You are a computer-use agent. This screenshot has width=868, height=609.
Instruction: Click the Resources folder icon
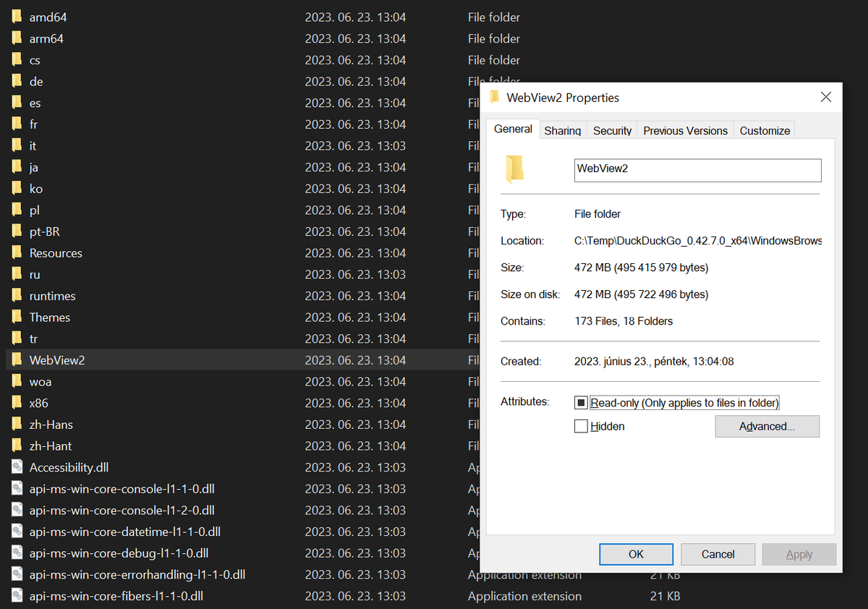(x=17, y=253)
